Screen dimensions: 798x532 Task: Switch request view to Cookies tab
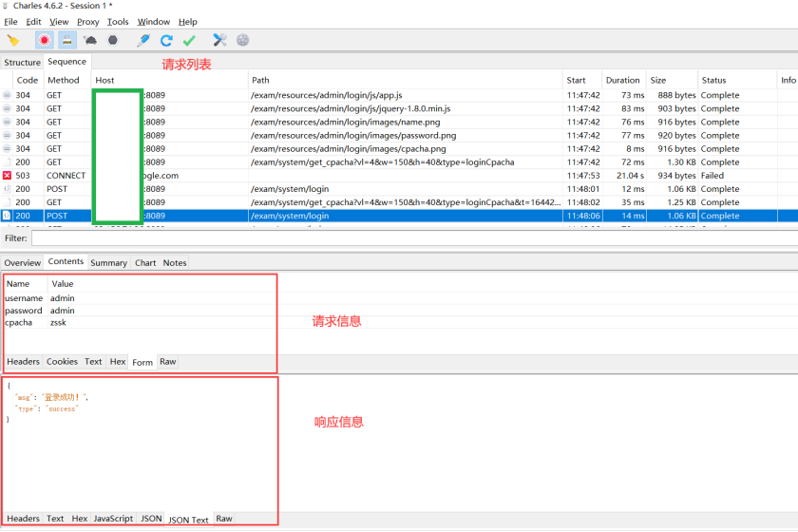click(x=62, y=361)
